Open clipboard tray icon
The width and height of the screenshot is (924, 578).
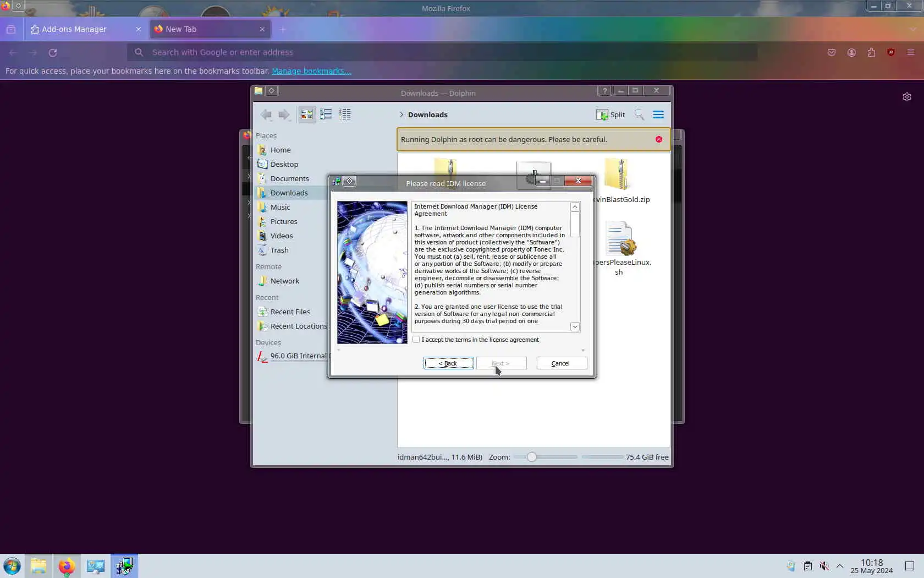click(x=807, y=566)
